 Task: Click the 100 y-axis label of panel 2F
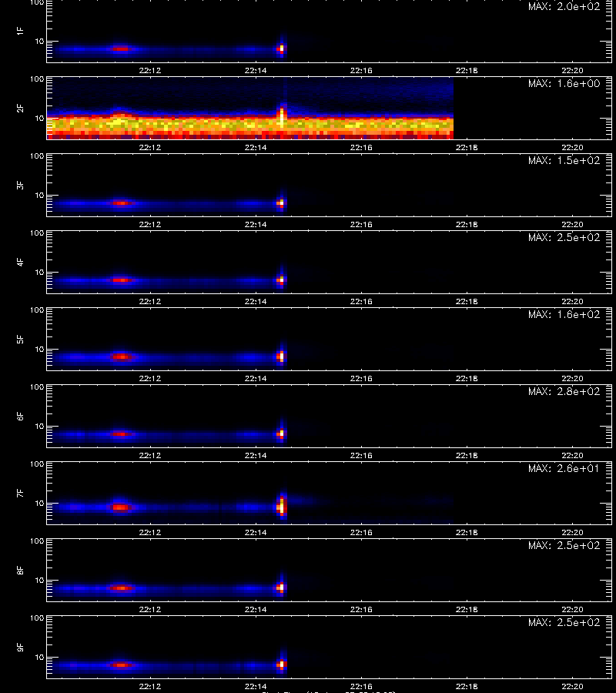[x=37, y=79]
